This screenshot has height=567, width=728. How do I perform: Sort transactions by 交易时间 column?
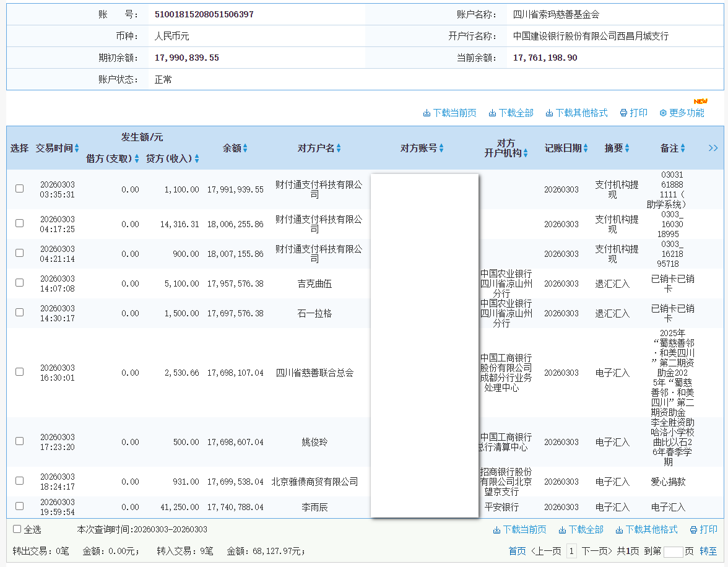point(77,148)
